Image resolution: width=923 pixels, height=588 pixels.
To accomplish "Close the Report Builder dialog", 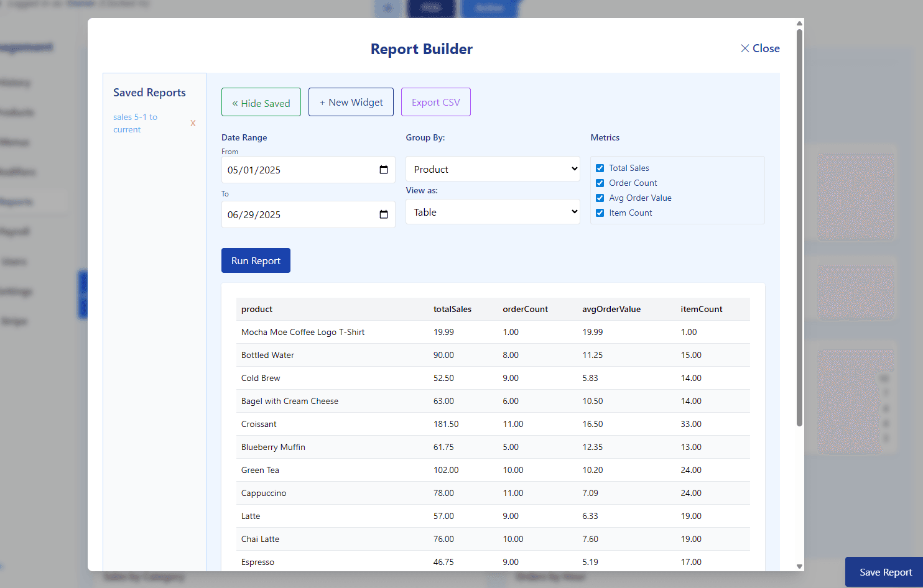I will 759,48.
